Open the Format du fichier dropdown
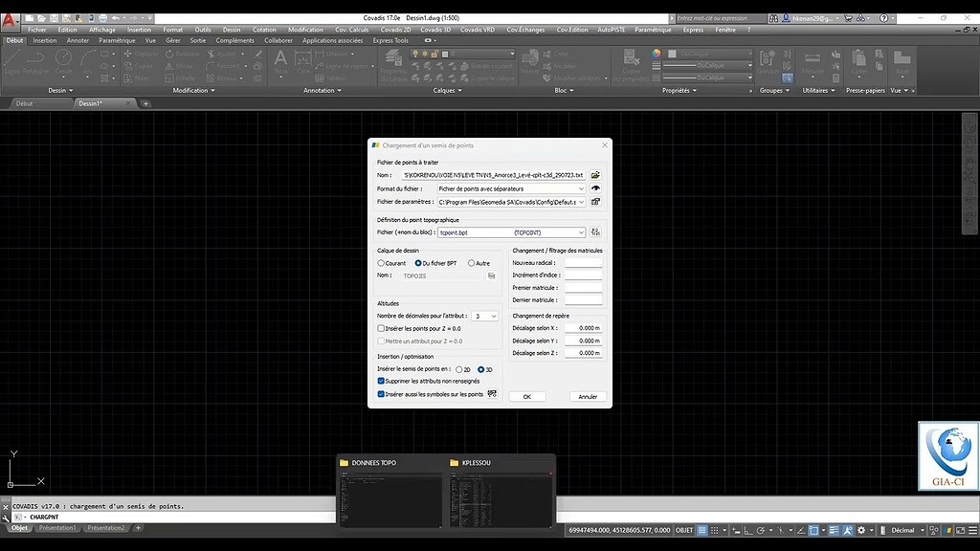 coord(581,190)
